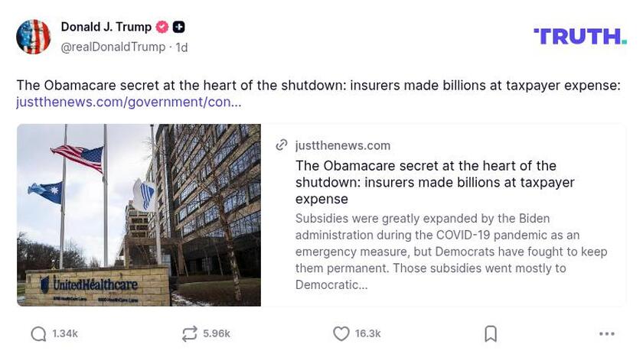
Task: Click the 1d post timestamp
Action: point(182,47)
